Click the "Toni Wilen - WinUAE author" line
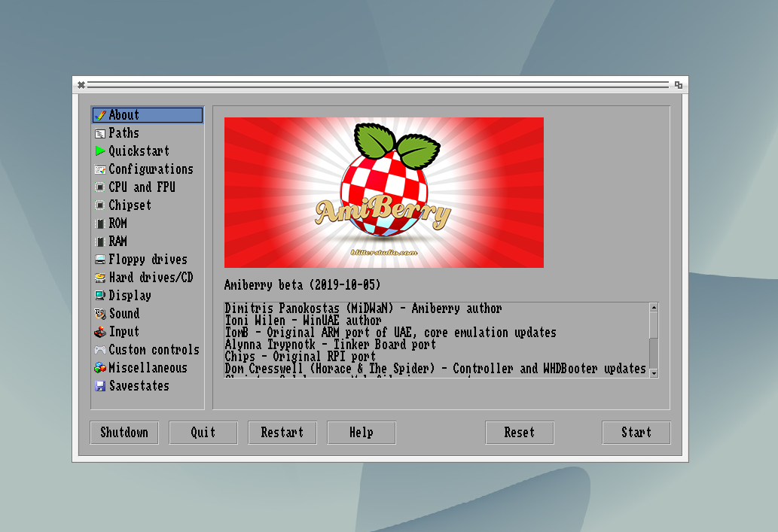778x532 pixels. 304,321
